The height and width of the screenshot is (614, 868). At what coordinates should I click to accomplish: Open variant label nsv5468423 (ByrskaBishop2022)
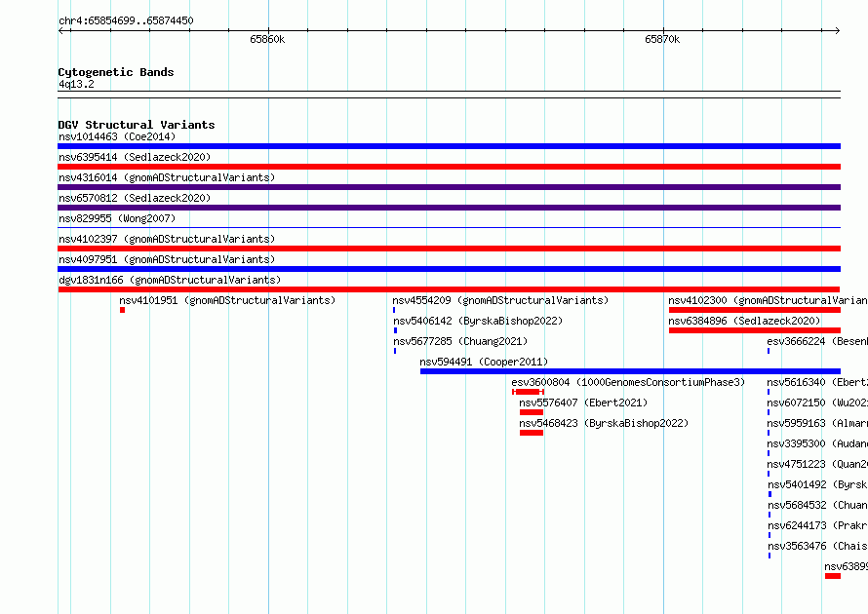(604, 423)
